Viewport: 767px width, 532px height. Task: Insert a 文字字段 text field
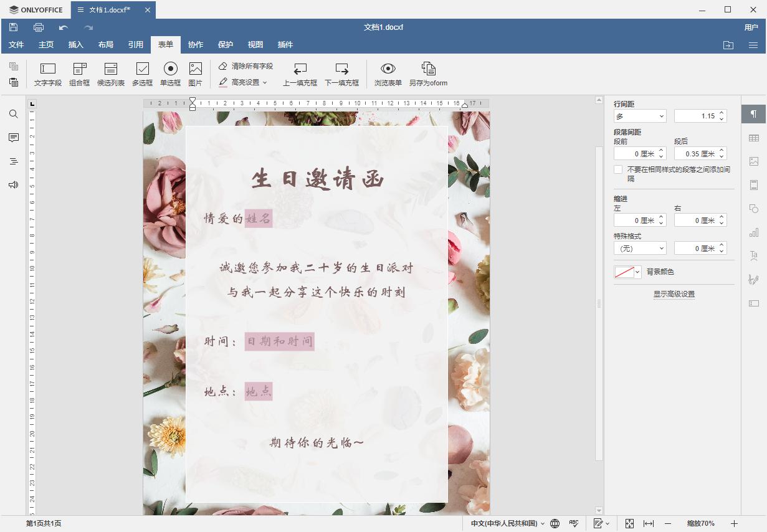pyautogui.click(x=47, y=74)
